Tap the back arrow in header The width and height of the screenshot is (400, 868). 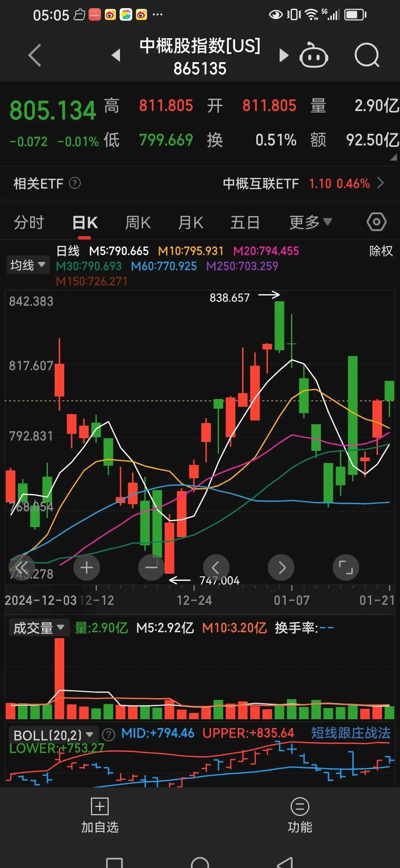[34, 56]
